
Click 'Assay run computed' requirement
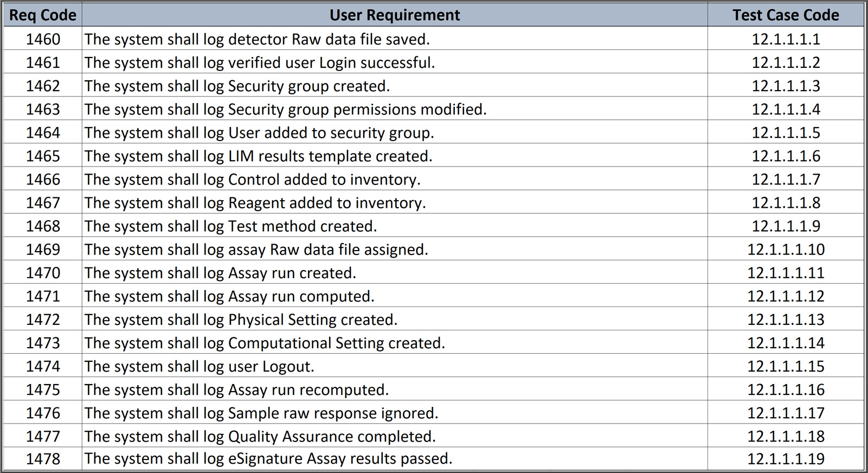[229, 296]
